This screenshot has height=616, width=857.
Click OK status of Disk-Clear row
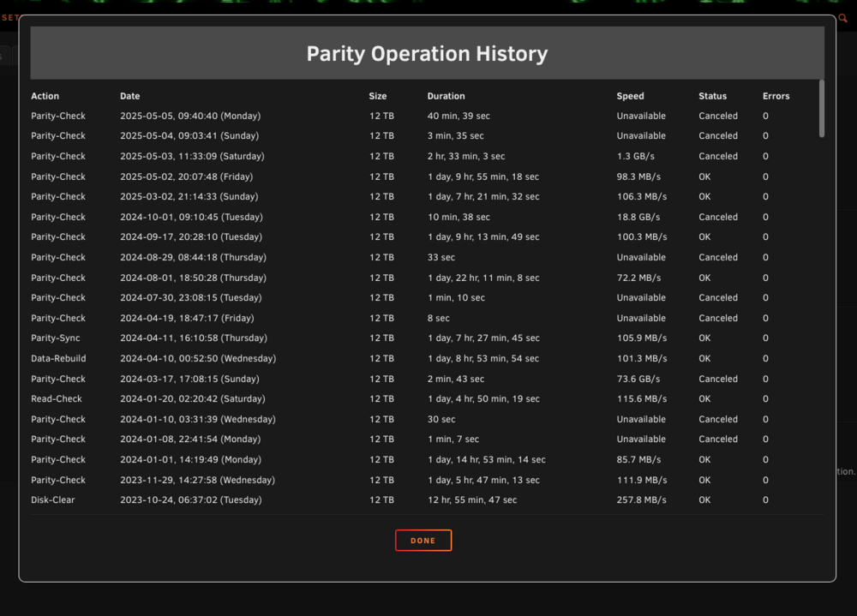[704, 499]
